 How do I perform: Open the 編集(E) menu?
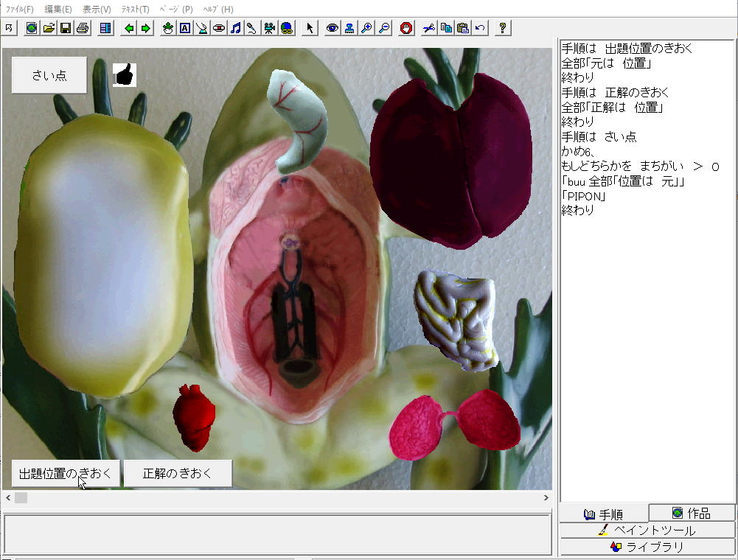click(58, 9)
